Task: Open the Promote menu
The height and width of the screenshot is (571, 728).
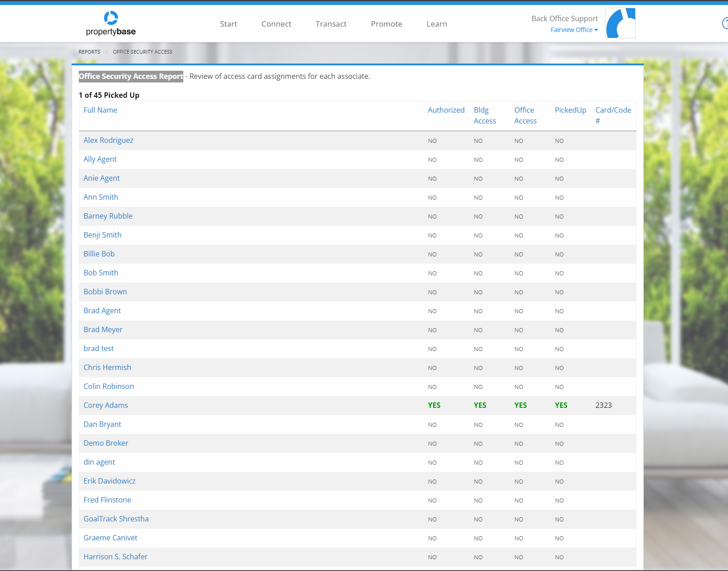Action: pos(386,23)
